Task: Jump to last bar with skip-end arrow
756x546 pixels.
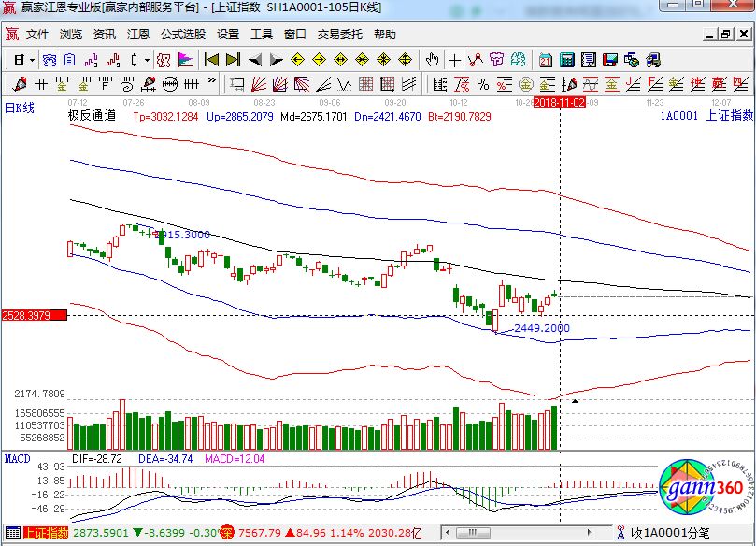Action: 233,60
